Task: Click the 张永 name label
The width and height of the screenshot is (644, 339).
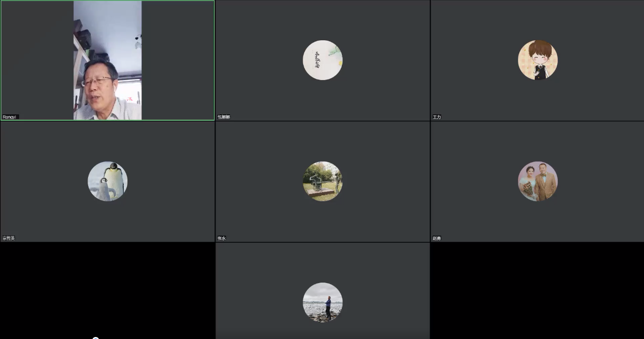Action: [x=222, y=238]
